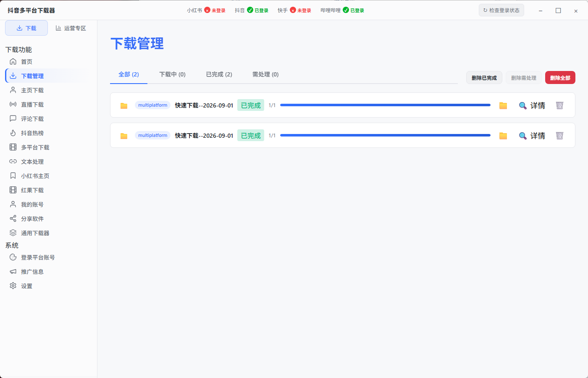
Task: Click the gear icon beside 设置
Action: click(13, 286)
